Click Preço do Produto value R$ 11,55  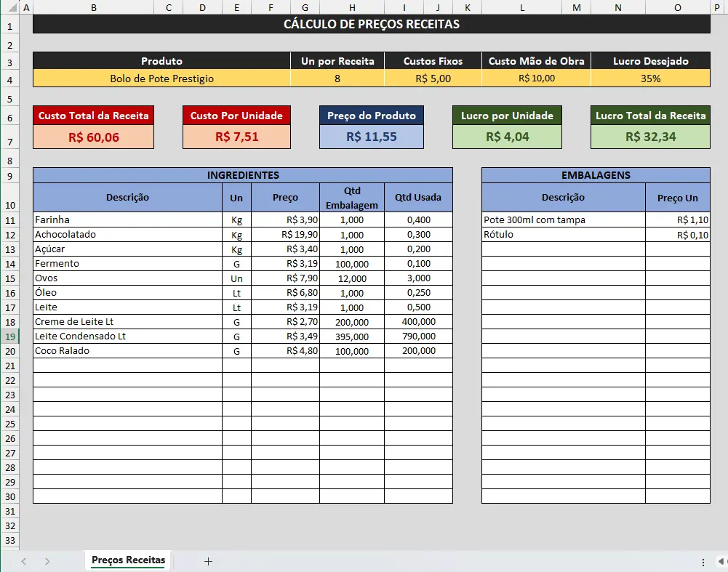point(372,137)
